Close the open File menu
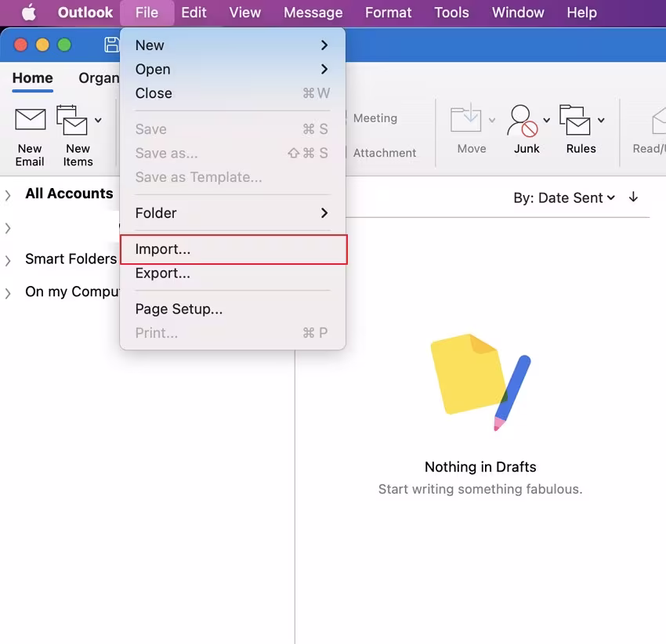The height and width of the screenshot is (644, 666). click(147, 13)
